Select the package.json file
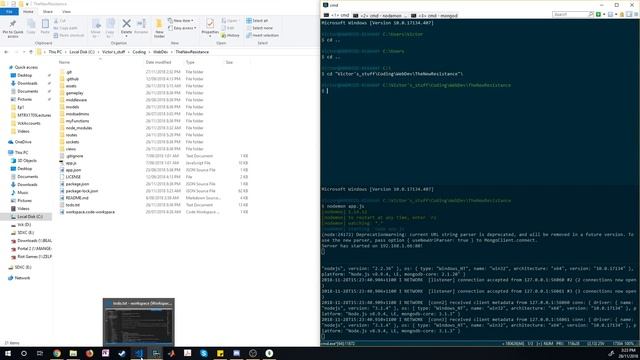The image size is (640, 360). [x=77, y=184]
